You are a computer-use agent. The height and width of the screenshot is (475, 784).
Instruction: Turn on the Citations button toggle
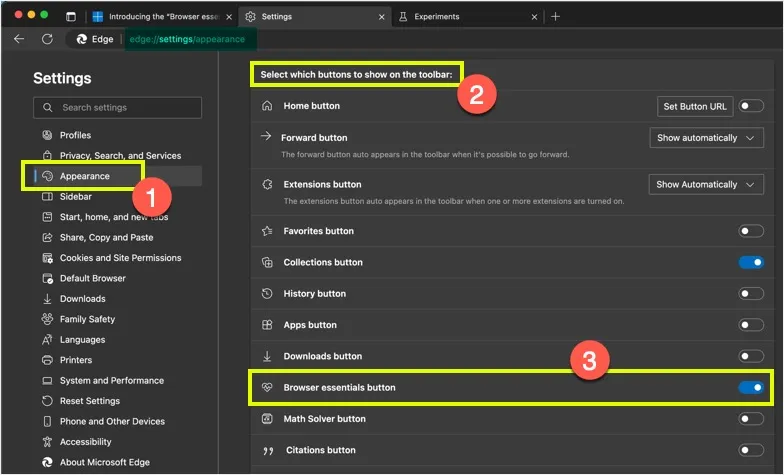[x=751, y=450]
